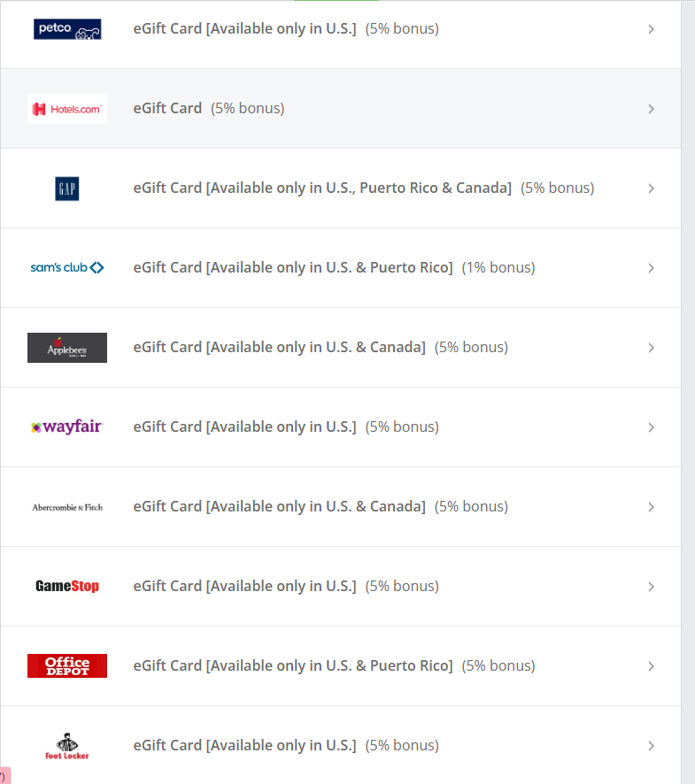Viewport: 695px width, 784px height.
Task: Click the Abercrombie & Fitch logo
Action: (67, 507)
